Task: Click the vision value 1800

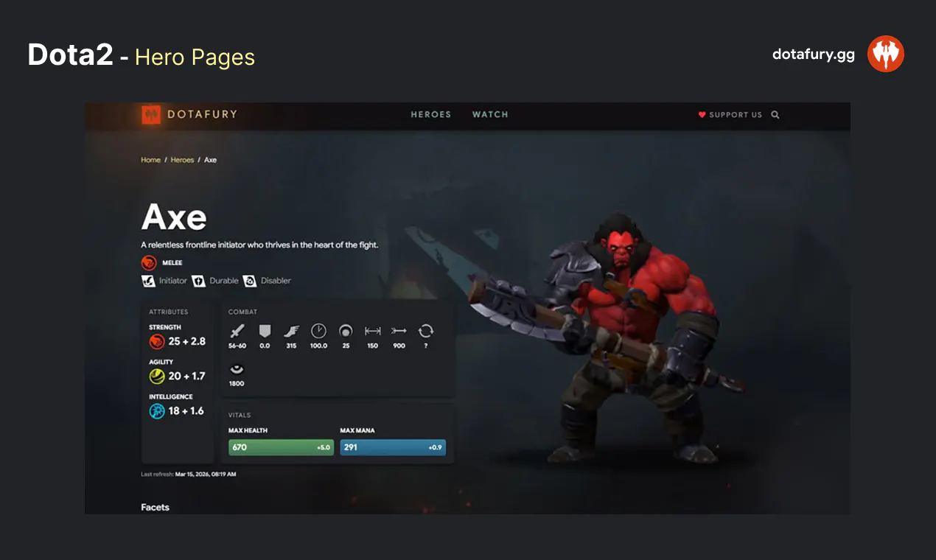Action: [237, 384]
